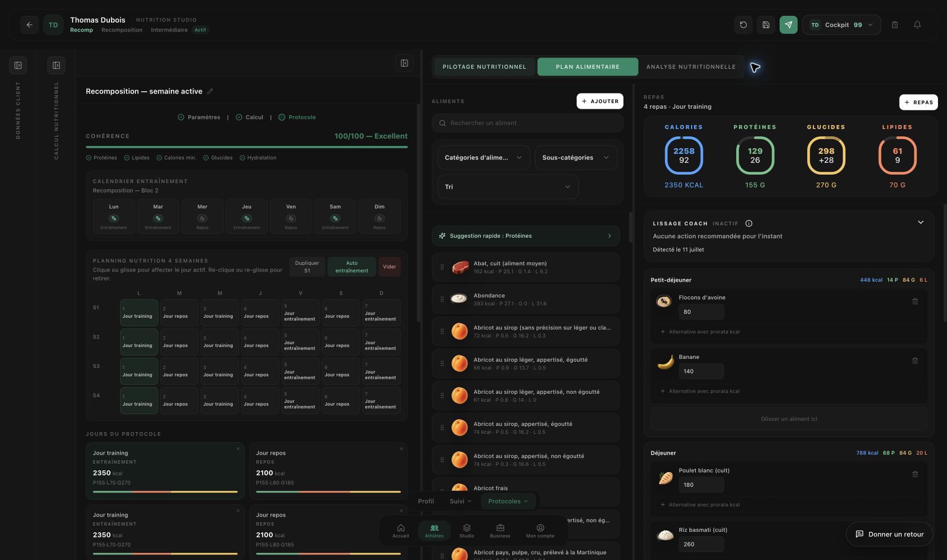Expand Suggestion rapide : Protéines
Viewport: 947px width, 560px height.
tap(526, 236)
